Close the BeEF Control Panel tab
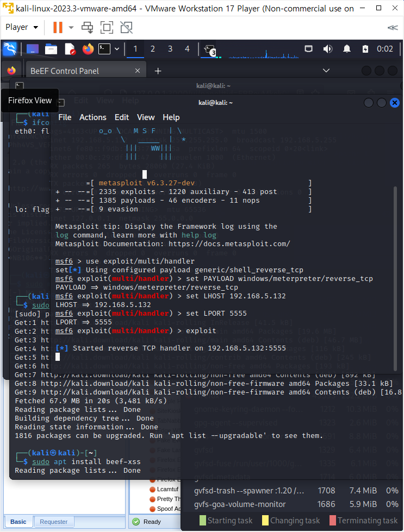The image size is (404, 532). pyautogui.click(x=138, y=71)
